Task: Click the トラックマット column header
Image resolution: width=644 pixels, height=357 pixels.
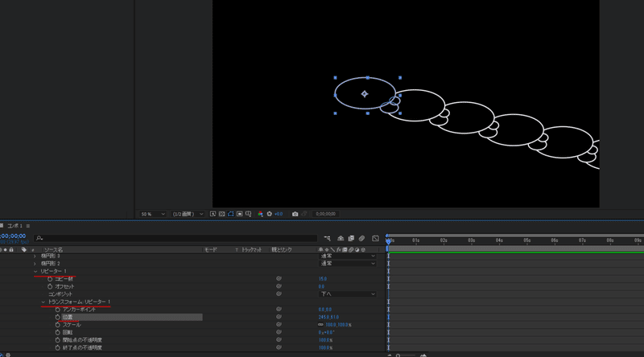Action: [x=251, y=249]
